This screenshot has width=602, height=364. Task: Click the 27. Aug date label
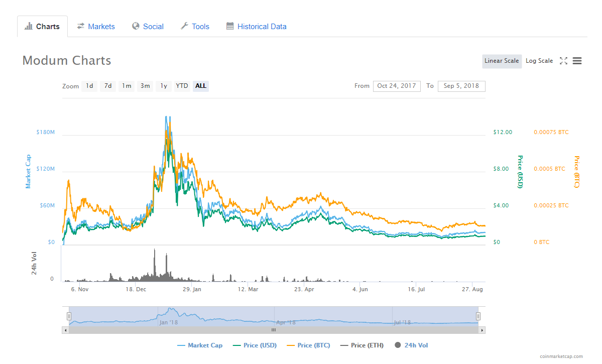(x=472, y=289)
